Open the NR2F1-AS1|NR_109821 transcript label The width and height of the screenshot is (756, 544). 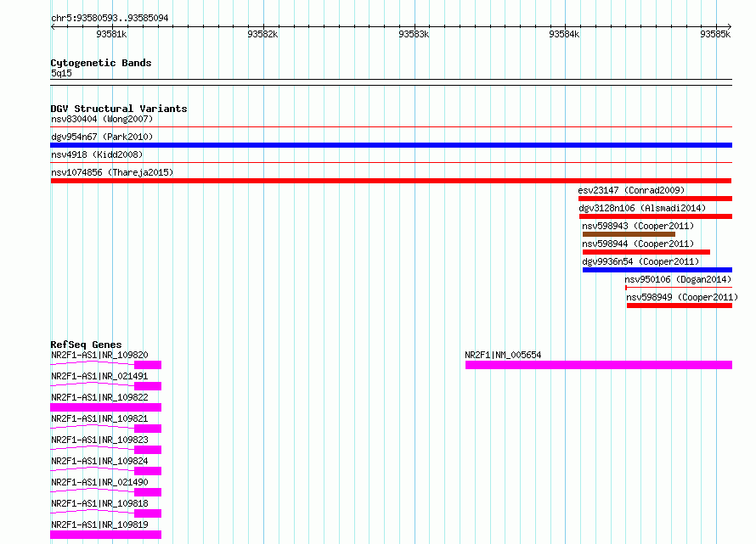tap(99, 418)
